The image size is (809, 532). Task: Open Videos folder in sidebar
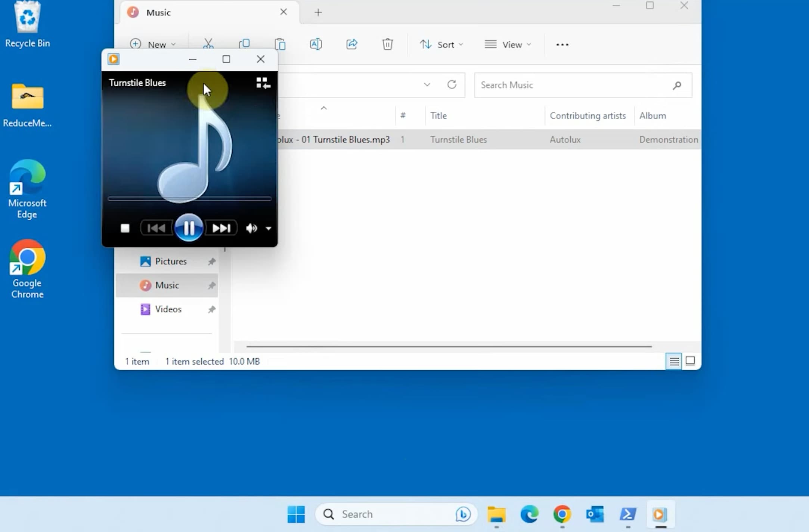click(168, 309)
